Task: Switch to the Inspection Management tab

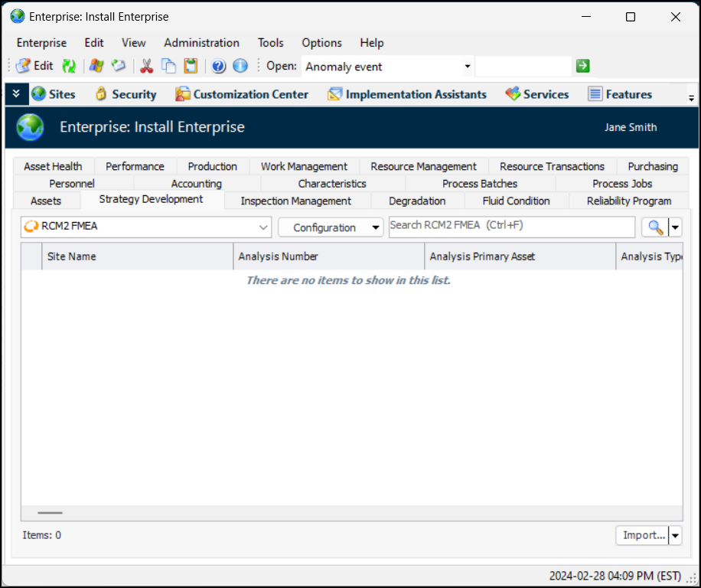Action: click(295, 201)
